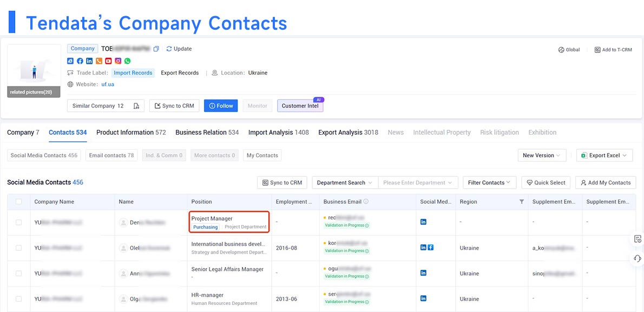Check the International business row checkbox

[x=18, y=248]
